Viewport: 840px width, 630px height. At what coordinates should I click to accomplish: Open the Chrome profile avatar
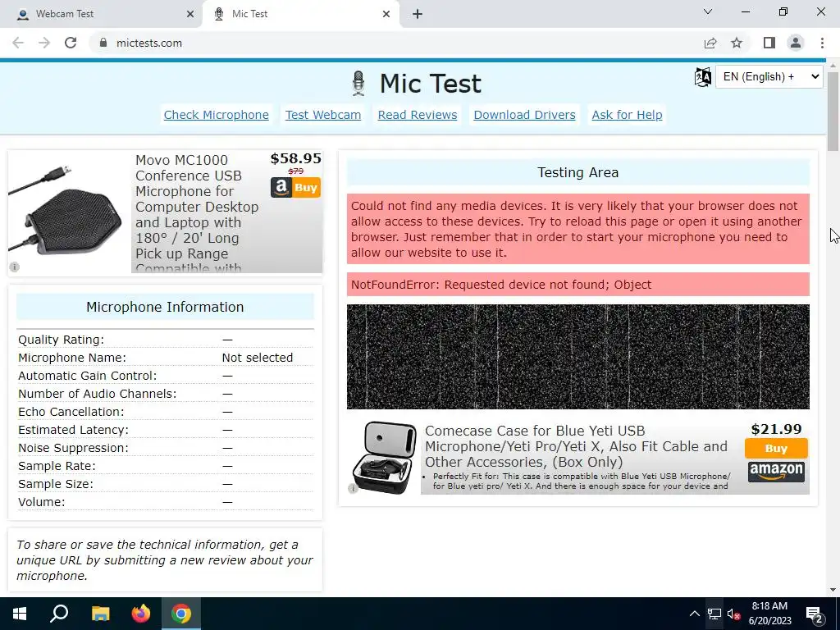coord(796,43)
